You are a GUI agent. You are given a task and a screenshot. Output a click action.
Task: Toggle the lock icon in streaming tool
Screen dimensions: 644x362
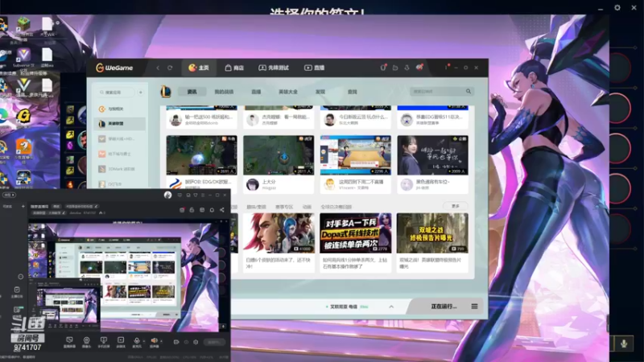(x=192, y=210)
